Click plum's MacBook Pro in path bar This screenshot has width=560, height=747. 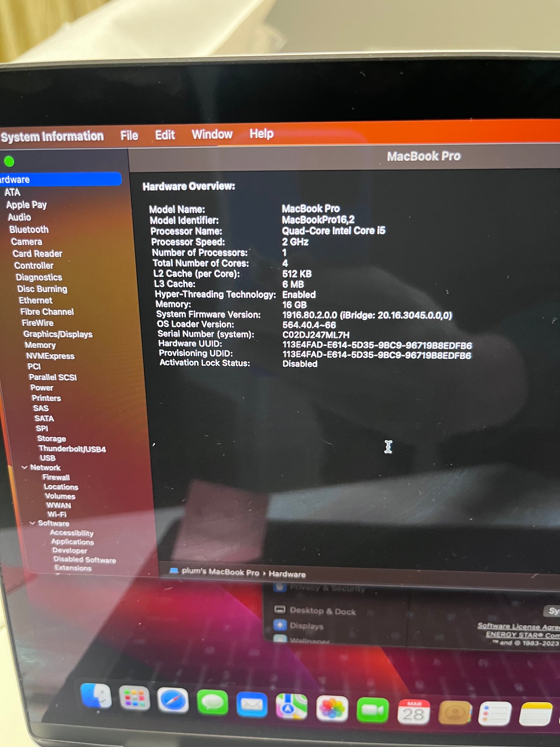(x=220, y=572)
